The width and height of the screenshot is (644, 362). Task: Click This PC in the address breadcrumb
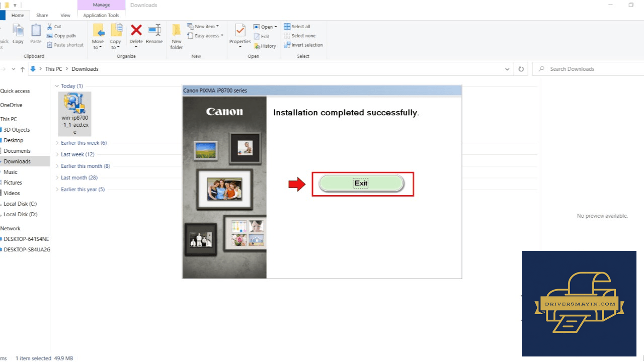(54, 69)
